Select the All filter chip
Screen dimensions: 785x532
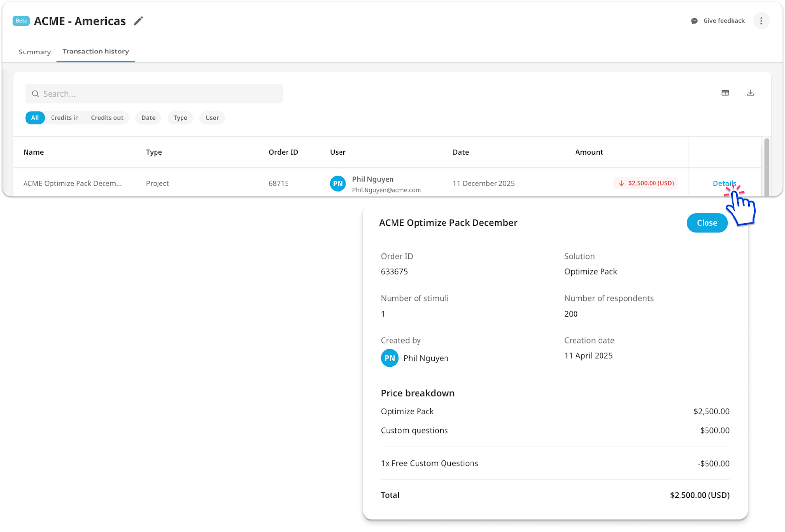pyautogui.click(x=35, y=118)
